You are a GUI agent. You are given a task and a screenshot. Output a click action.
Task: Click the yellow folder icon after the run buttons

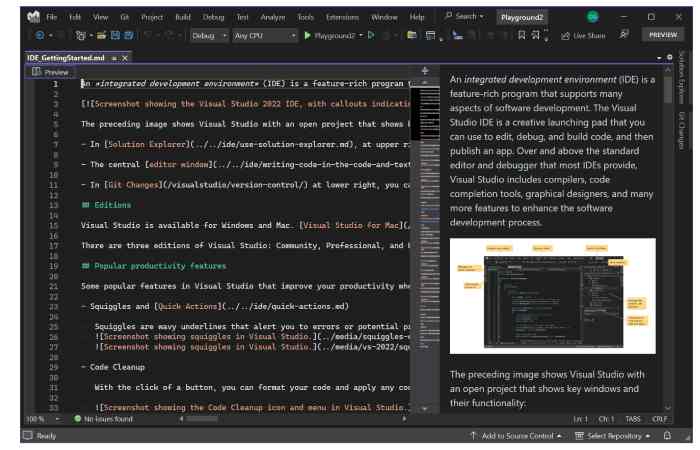[412, 35]
